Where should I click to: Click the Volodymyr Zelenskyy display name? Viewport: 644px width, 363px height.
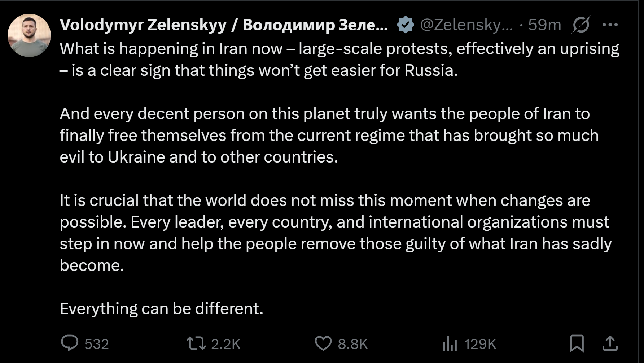[224, 25]
